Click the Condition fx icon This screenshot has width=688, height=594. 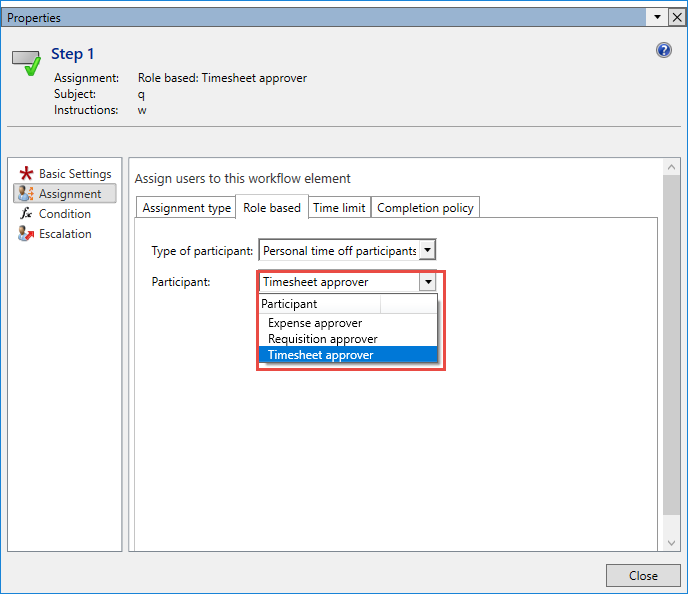pos(26,214)
